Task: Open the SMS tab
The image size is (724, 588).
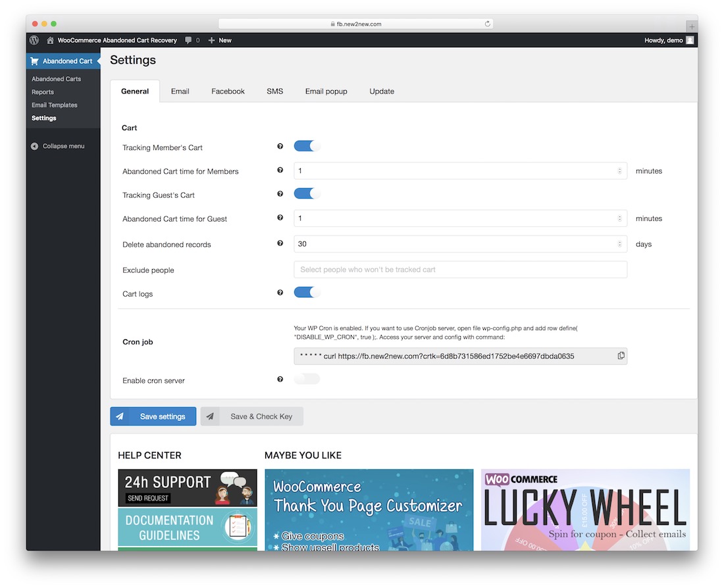Action: (274, 91)
